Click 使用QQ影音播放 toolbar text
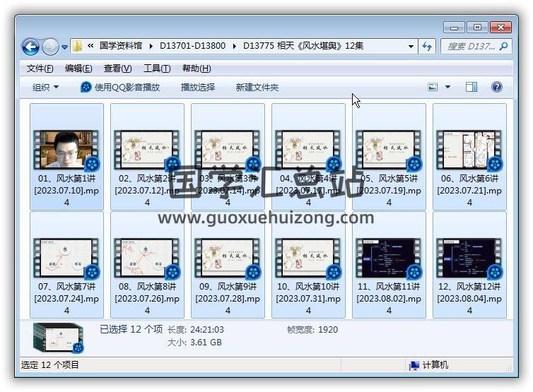The width and height of the screenshot is (533, 392). [x=127, y=88]
